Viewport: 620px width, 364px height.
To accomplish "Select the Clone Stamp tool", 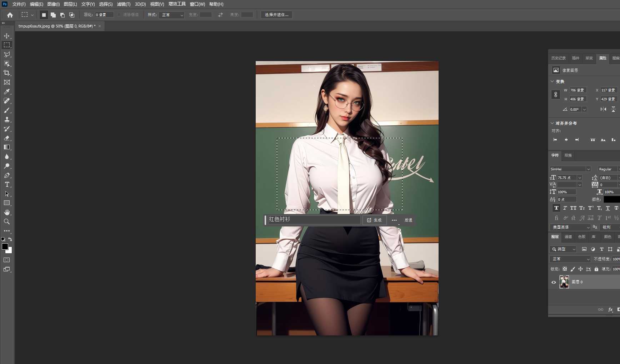I will [7, 120].
